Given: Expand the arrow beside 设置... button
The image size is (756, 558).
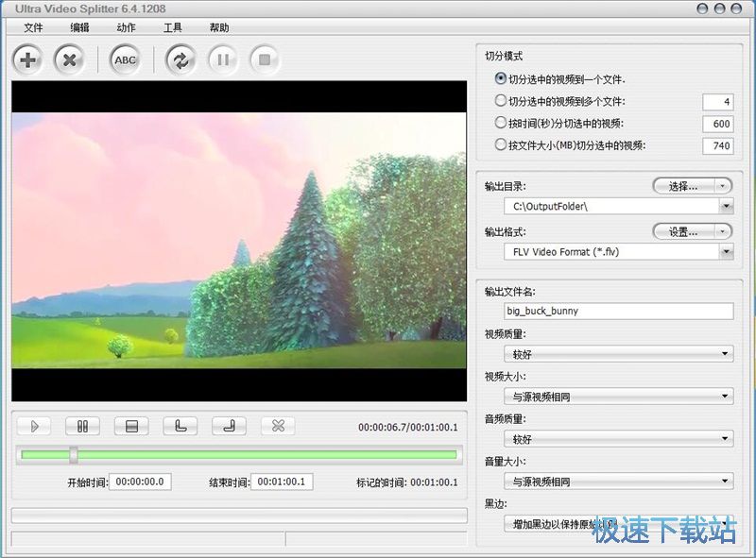Looking at the screenshot, I should pyautogui.click(x=722, y=231).
